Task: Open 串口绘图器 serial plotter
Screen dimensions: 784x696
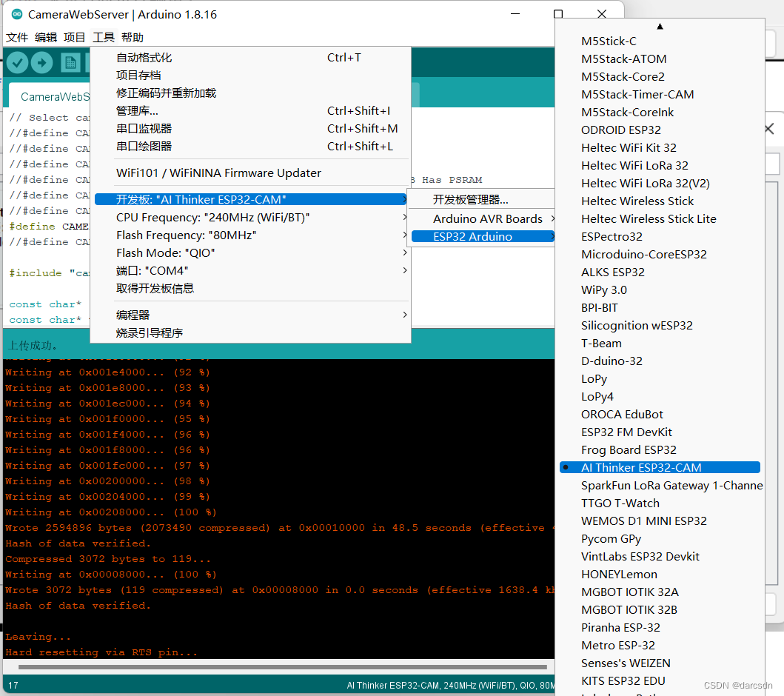Action: coord(250,147)
